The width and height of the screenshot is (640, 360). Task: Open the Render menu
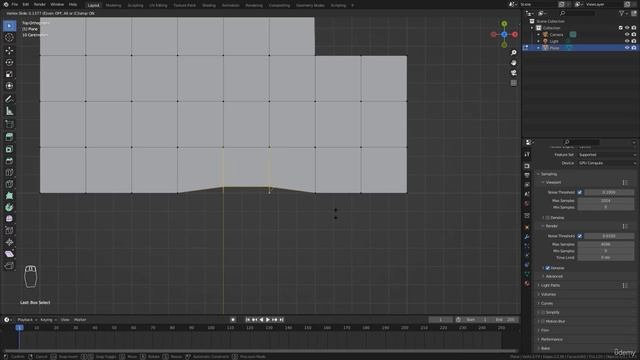pos(40,4)
